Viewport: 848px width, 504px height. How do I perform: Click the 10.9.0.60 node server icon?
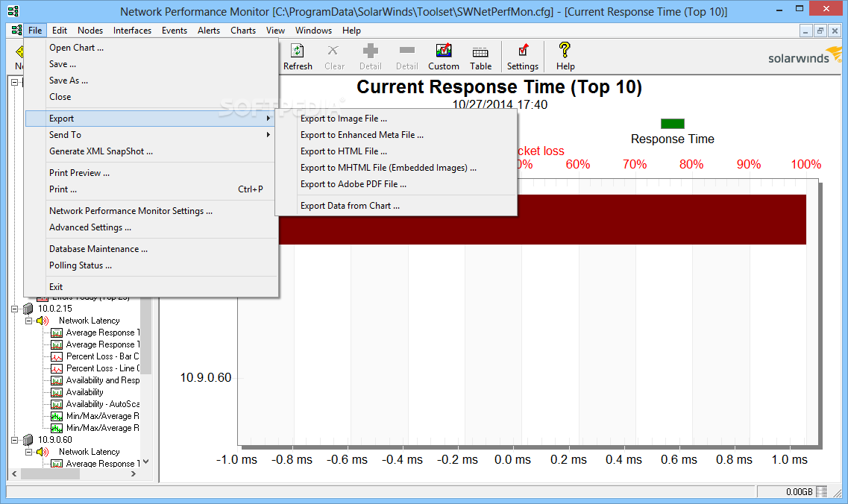28,440
